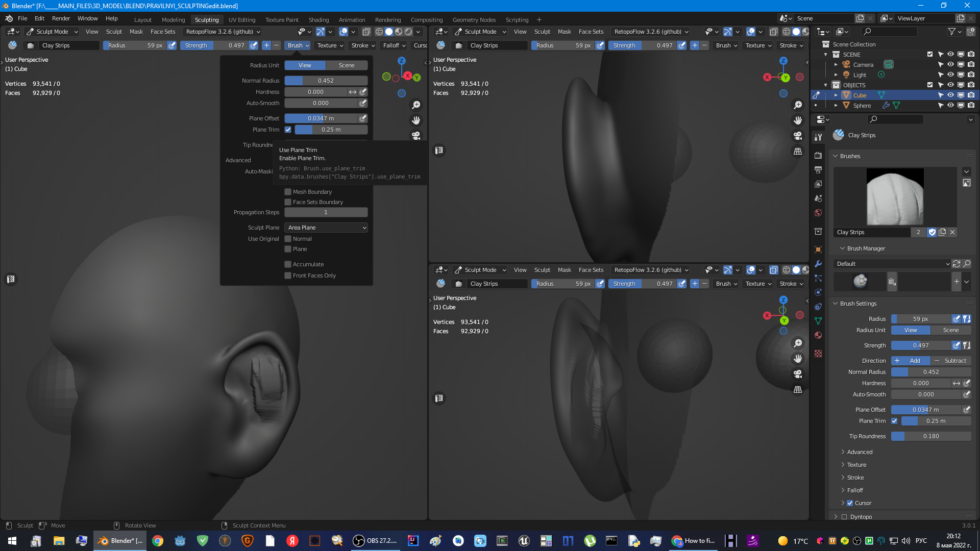Uncheck Plane Trim in the Brush popover
The image size is (980, 551).
[x=288, y=130]
